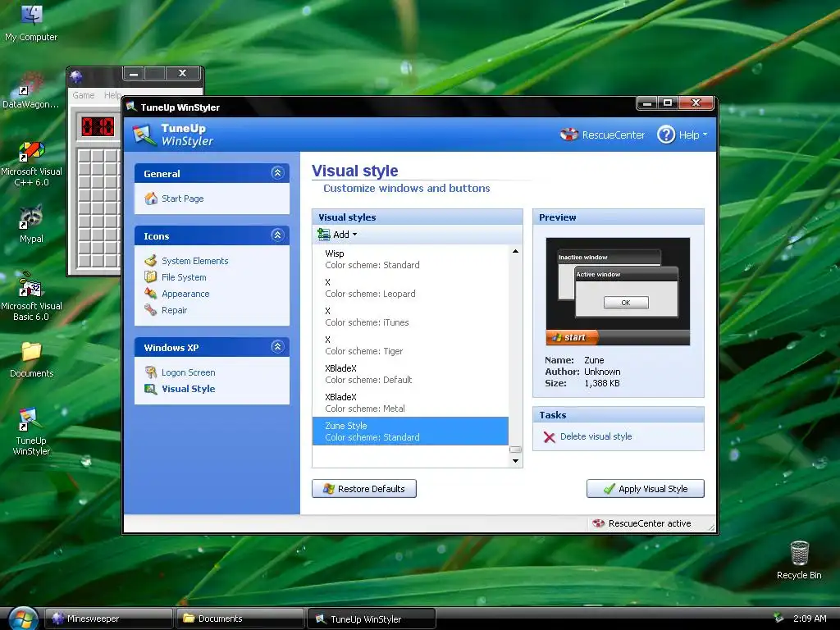Click the visual styles scrollbar thumb

click(x=515, y=450)
